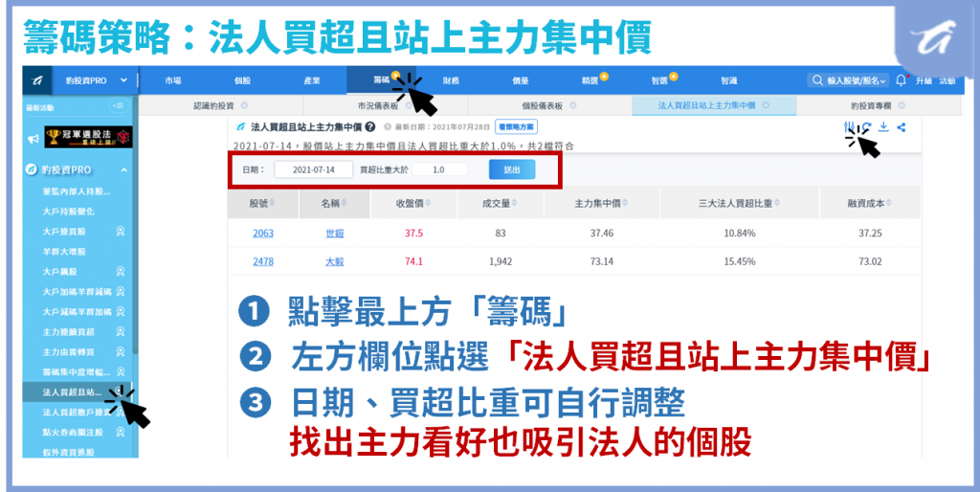Click the 買超比重大於 field
The height and width of the screenshot is (492, 980).
[x=439, y=169]
